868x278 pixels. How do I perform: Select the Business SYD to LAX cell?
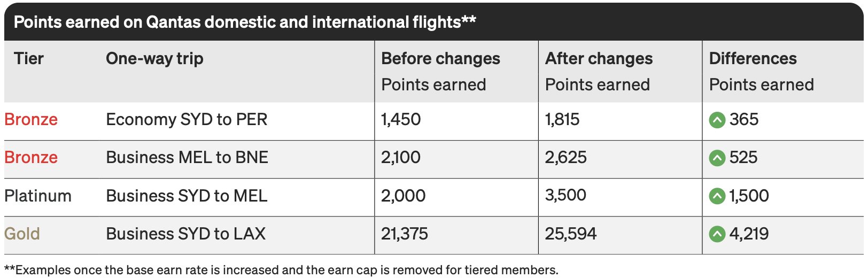185,234
